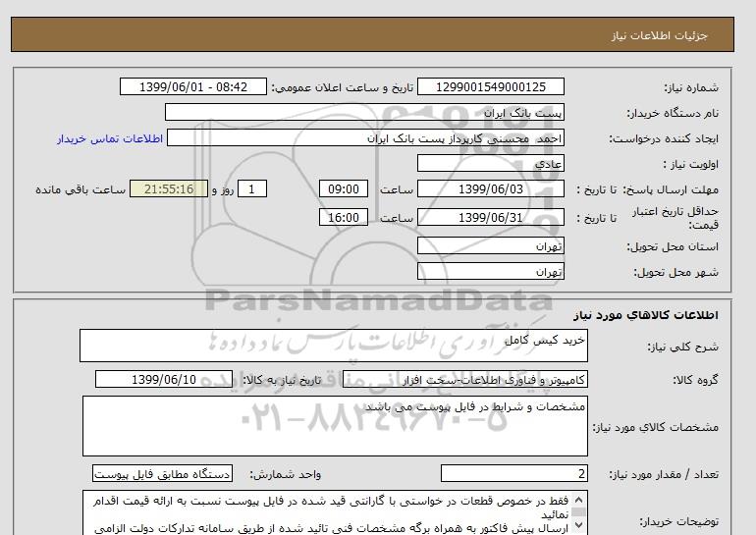Select the public announcement date field 1399/06/01
The width and height of the screenshot is (756, 535).
click(x=192, y=86)
